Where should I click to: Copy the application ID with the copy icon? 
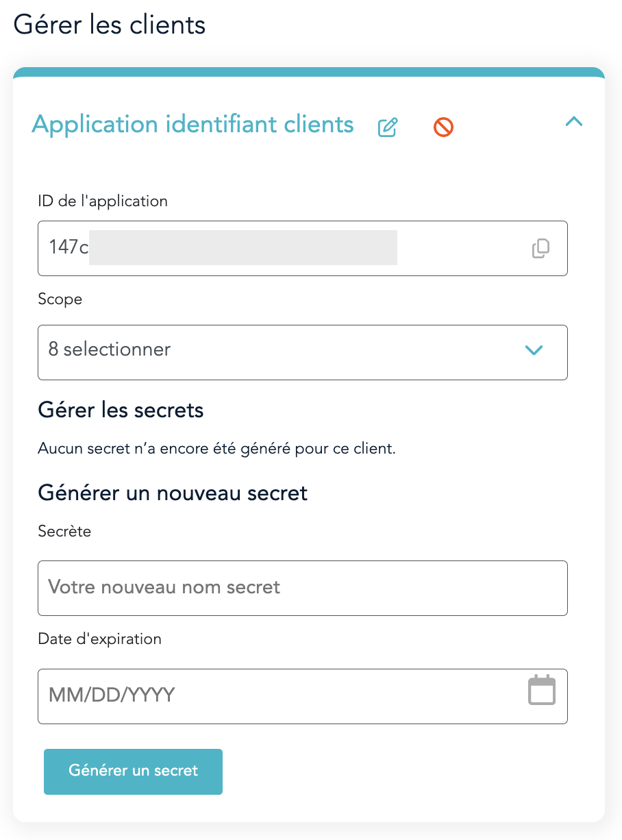[540, 248]
